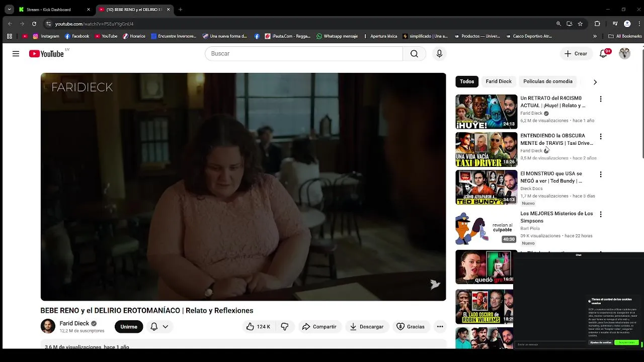
Task: Open 'Los MEJORES Misterios de Los Simpsons' title
Action: point(556,217)
